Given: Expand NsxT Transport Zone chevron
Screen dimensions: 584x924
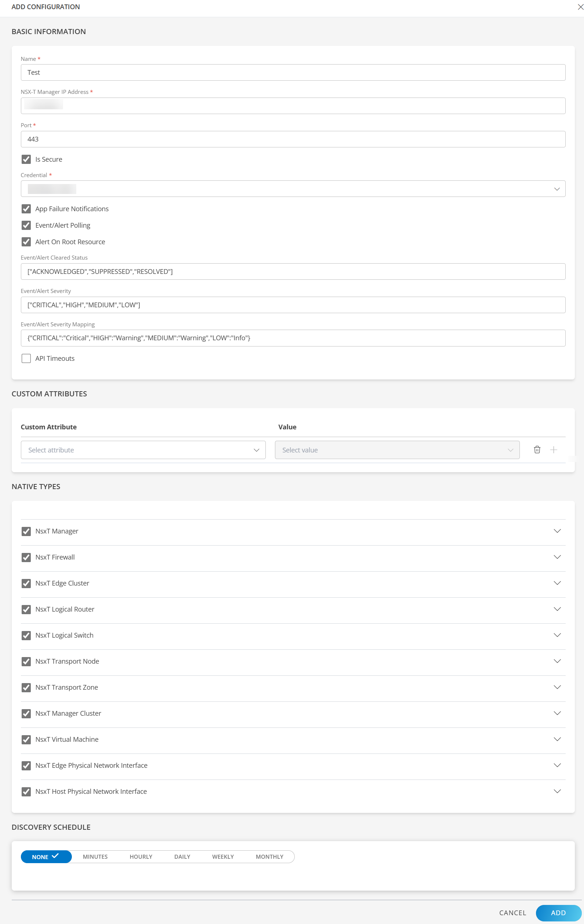Looking at the screenshot, I should click(x=557, y=687).
